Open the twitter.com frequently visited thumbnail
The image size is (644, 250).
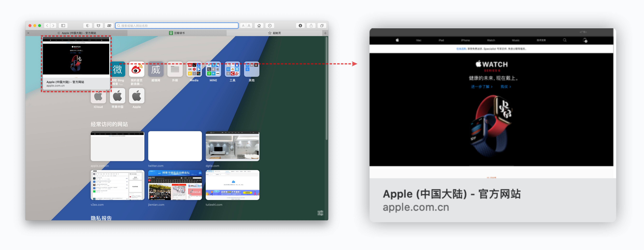[x=175, y=146]
